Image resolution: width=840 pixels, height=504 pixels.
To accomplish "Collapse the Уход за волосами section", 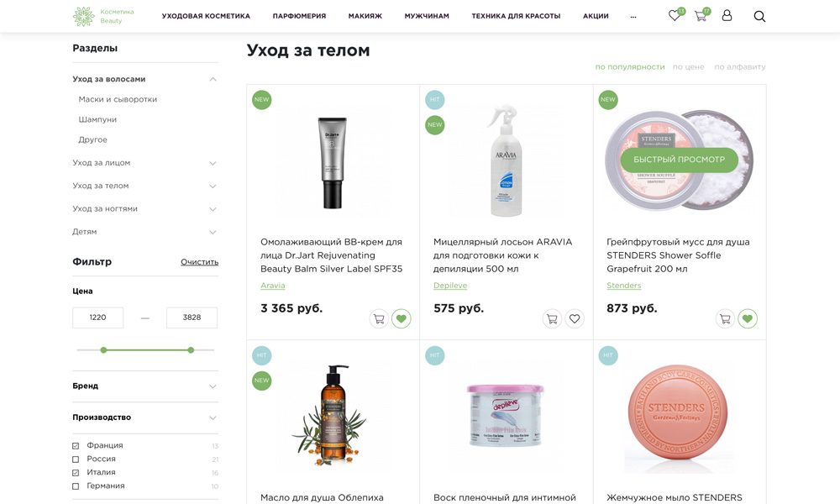I will point(213,79).
